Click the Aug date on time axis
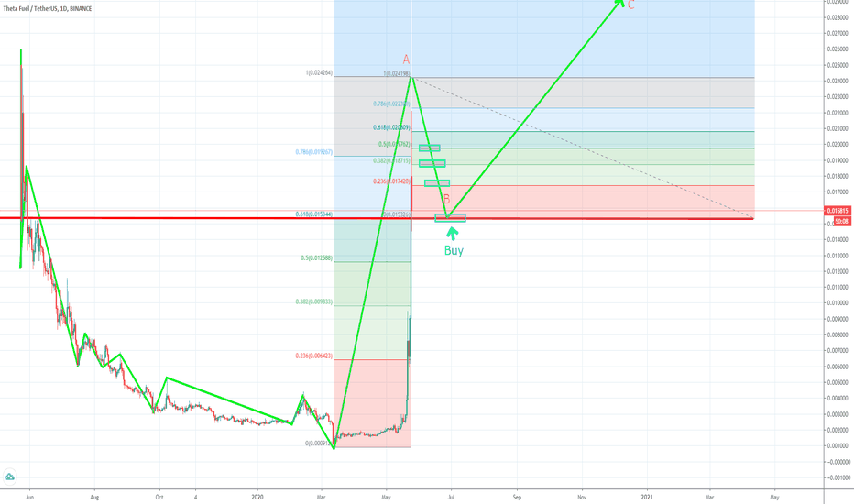The width and height of the screenshot is (854, 504). point(94,497)
